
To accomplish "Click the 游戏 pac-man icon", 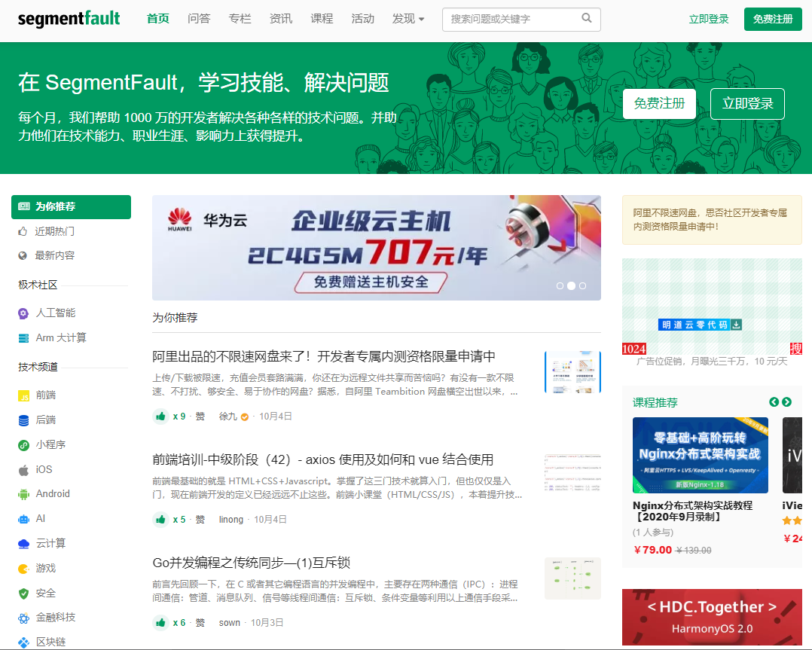I will point(24,569).
